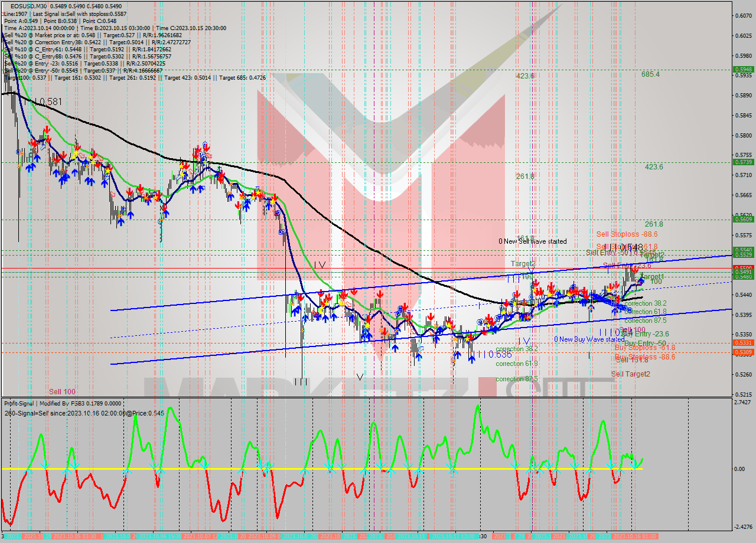Click the 'Sell 100' label at bottom left

coord(62,392)
